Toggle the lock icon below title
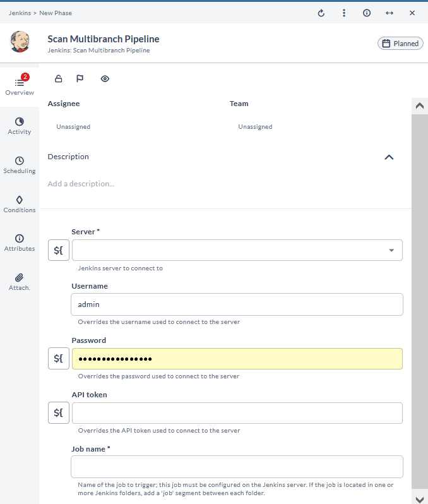The width and height of the screenshot is (428, 504). click(59, 79)
